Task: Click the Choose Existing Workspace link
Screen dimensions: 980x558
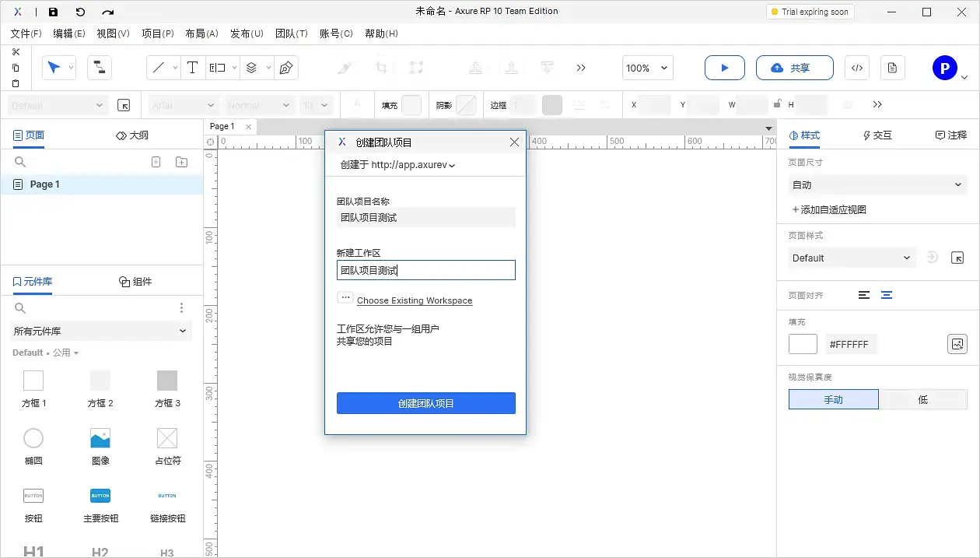Action: click(415, 300)
